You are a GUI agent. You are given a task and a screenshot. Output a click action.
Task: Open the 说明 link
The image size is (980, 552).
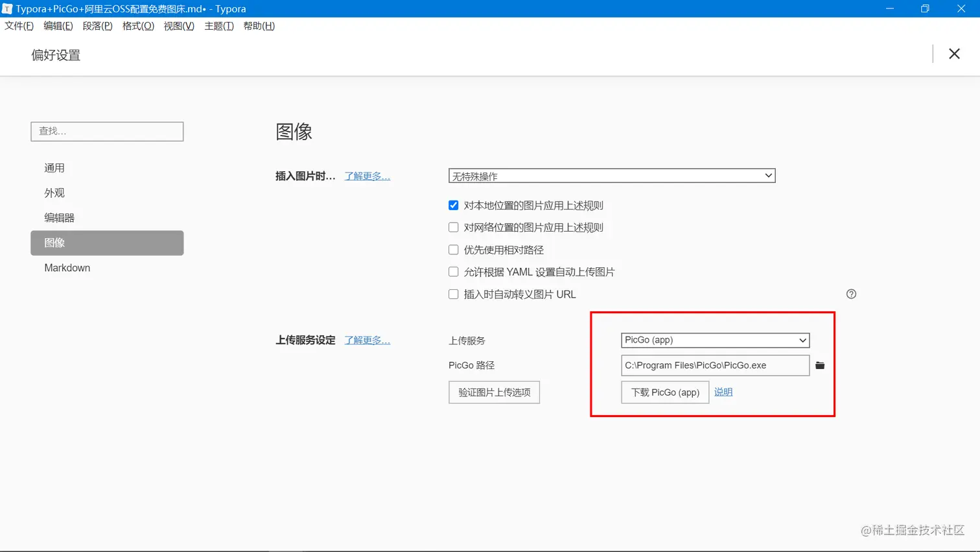723,392
